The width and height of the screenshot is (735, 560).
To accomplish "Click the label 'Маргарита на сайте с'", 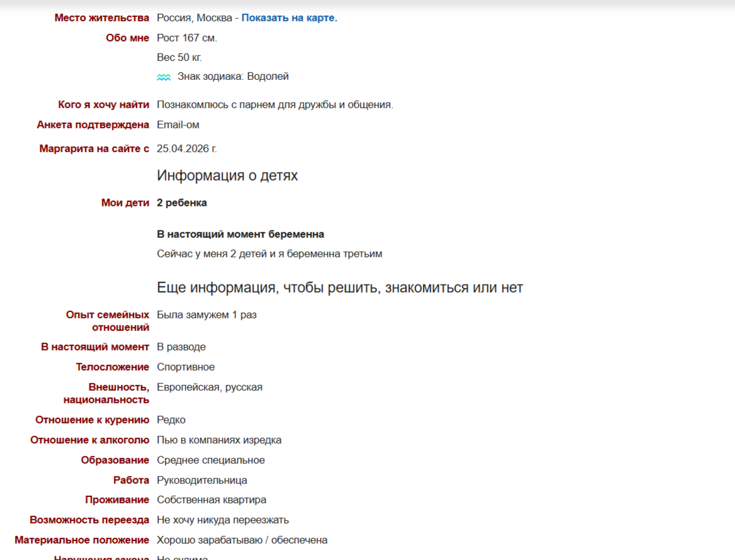I will [94, 148].
